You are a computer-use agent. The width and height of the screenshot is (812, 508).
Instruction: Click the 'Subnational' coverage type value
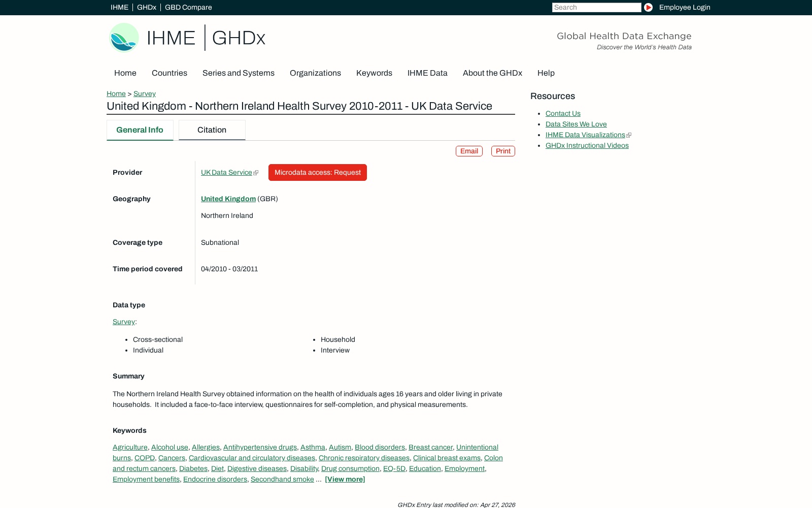(220, 243)
